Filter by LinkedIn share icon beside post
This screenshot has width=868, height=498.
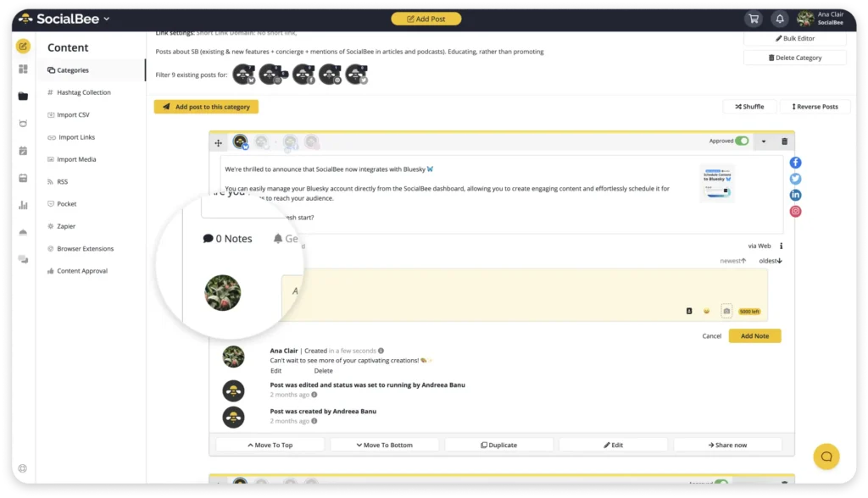click(x=795, y=195)
